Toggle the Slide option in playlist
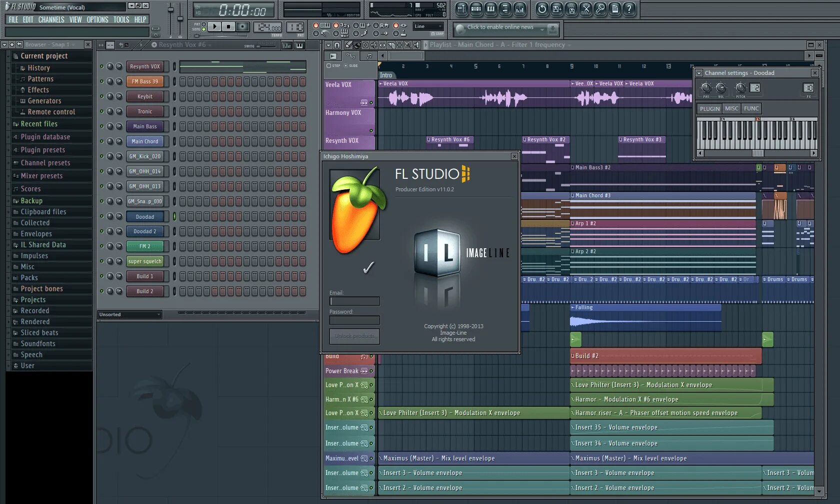840x504 pixels. [x=350, y=66]
